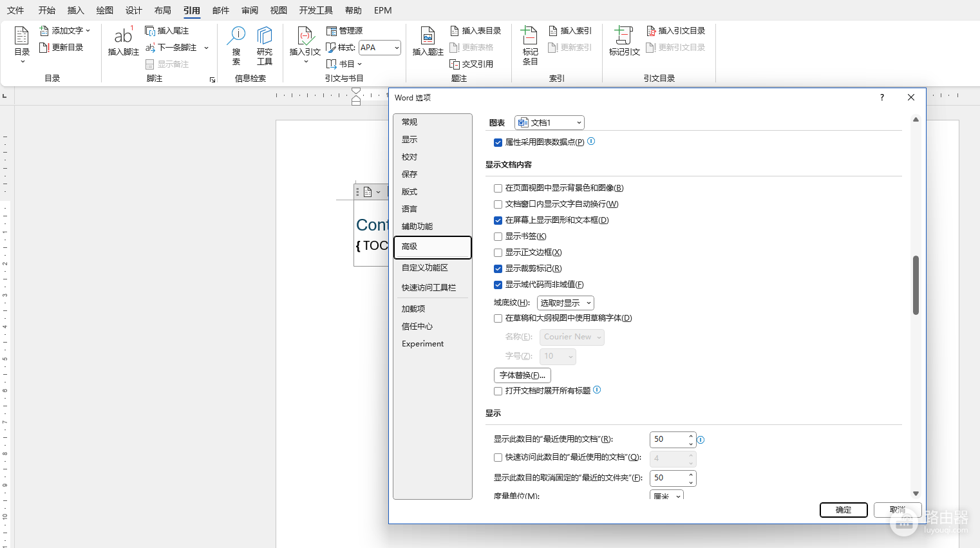The image size is (980, 548).
Task: Increase the recent folders count stepper
Action: click(x=691, y=475)
